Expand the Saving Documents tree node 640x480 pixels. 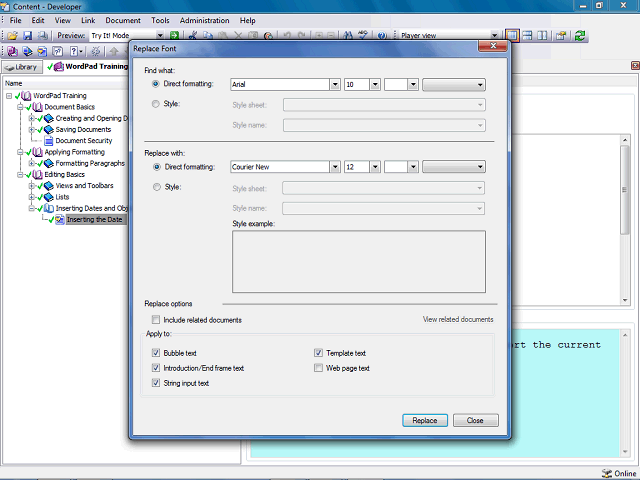[31, 129]
